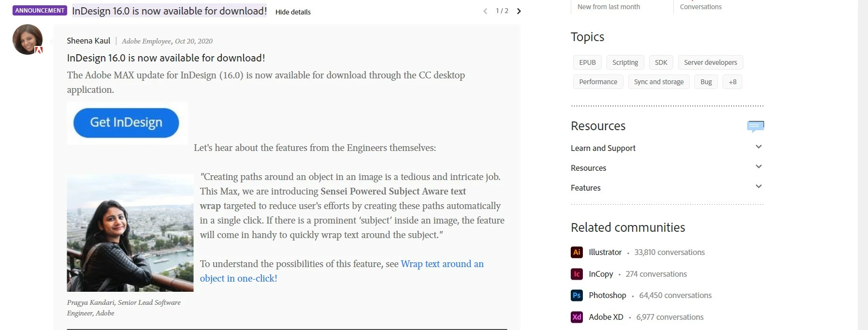Click '33,810 conversations' text
Screen dimensions: 868x330
coord(669,252)
